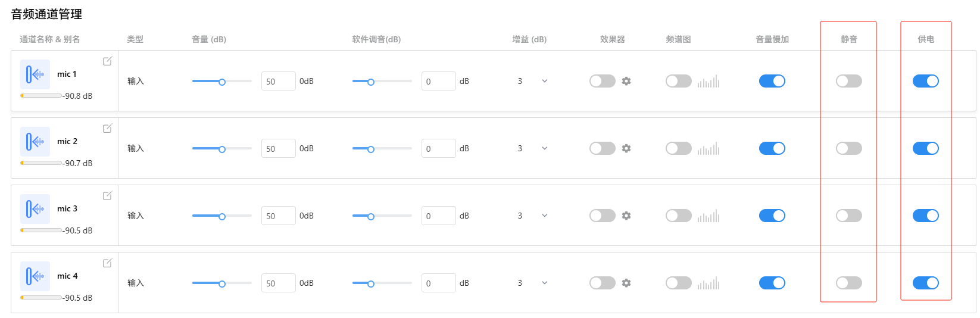980x318 pixels.
Task: Edit the alias of mic 3
Action: [107, 196]
